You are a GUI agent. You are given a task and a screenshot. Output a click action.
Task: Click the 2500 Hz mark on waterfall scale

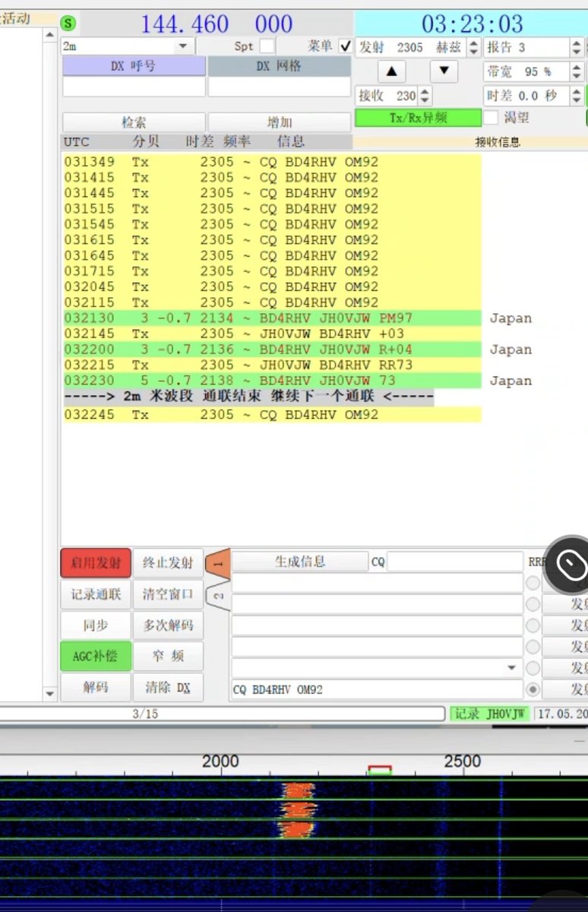tap(463, 761)
